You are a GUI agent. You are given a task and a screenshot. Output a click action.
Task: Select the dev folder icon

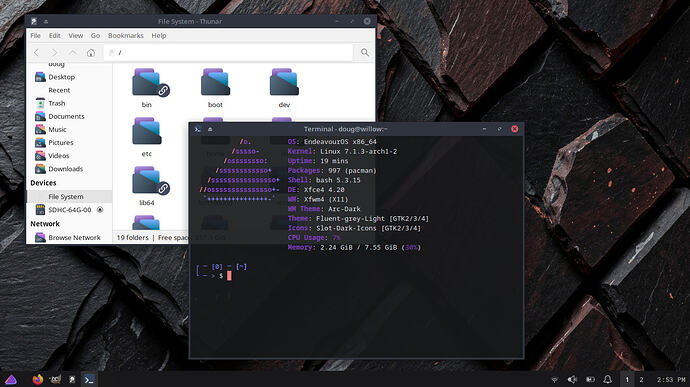284,83
